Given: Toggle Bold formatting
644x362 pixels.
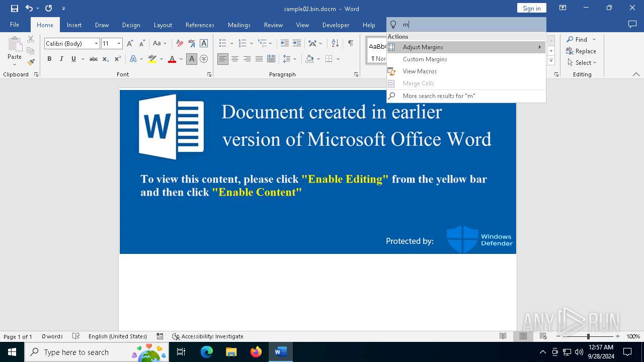Looking at the screenshot, I should (x=49, y=59).
